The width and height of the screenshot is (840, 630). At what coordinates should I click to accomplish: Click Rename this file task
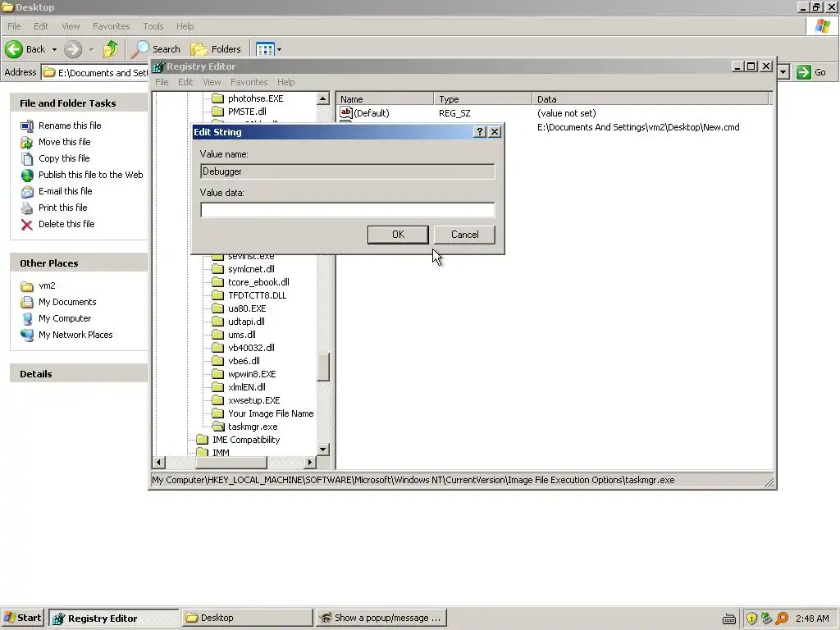tap(70, 126)
